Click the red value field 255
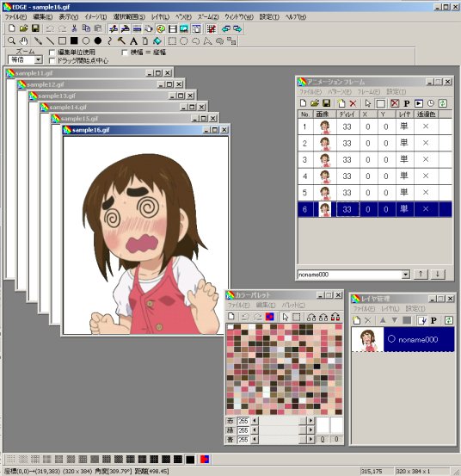This screenshot has height=476, width=461. pyautogui.click(x=243, y=421)
